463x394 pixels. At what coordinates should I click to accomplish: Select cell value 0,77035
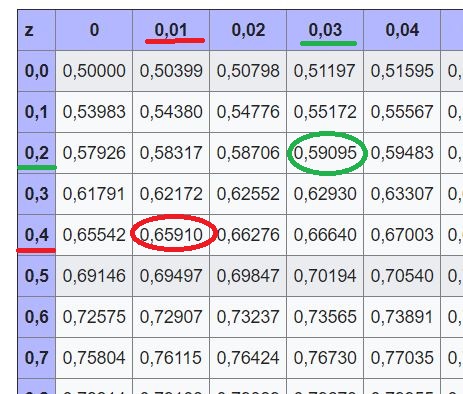pyautogui.click(x=402, y=358)
